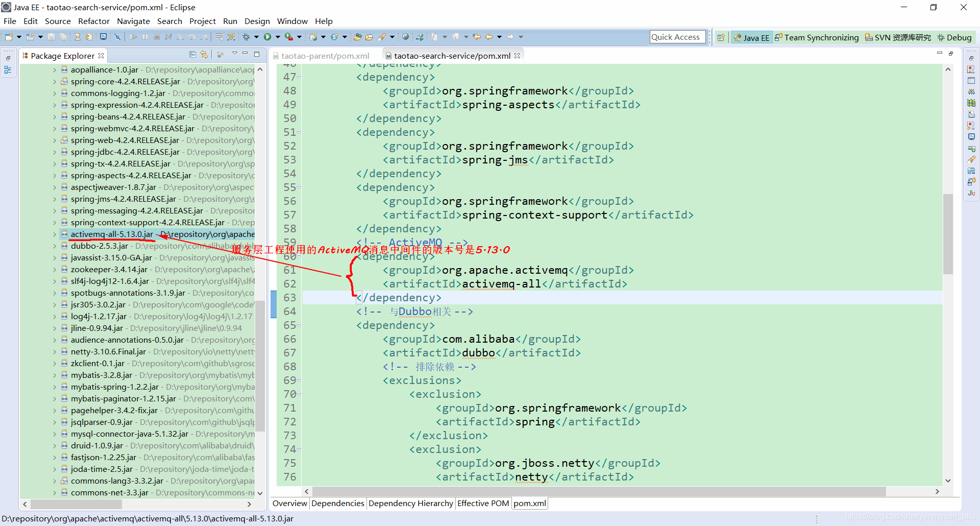
Task: Click the Save icon in toolbar
Action: 51,37
